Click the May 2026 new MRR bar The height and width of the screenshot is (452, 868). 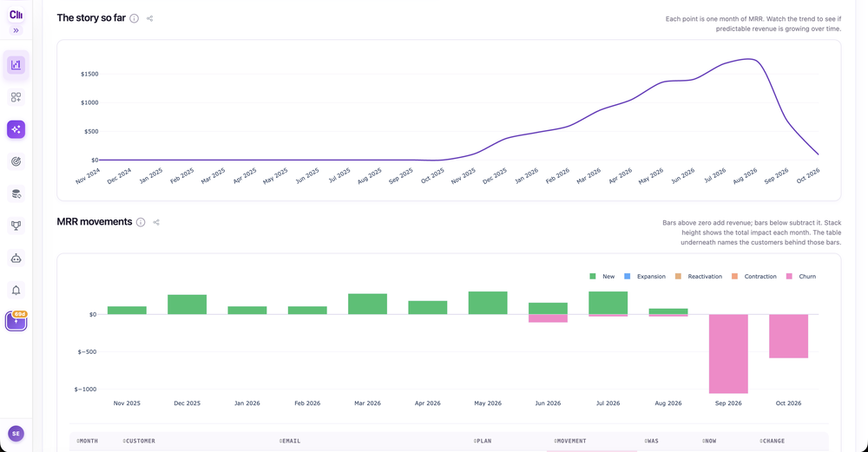(488, 303)
